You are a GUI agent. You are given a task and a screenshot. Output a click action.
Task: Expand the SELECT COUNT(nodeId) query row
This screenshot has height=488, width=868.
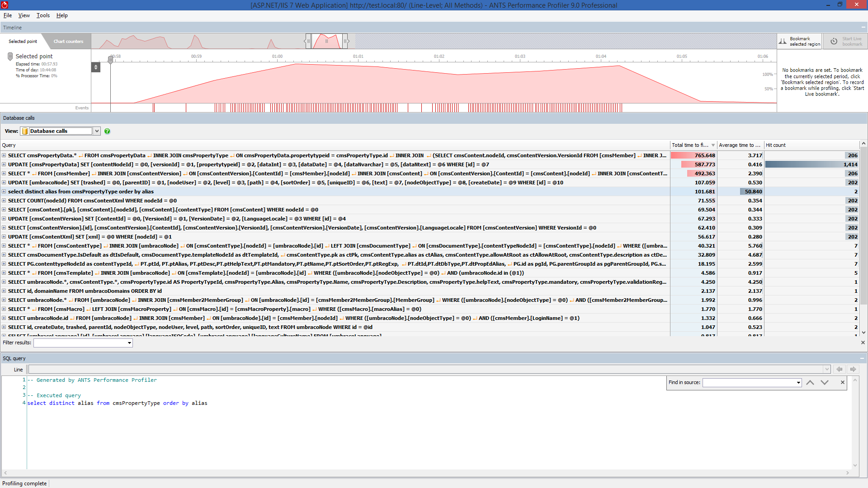(4, 201)
